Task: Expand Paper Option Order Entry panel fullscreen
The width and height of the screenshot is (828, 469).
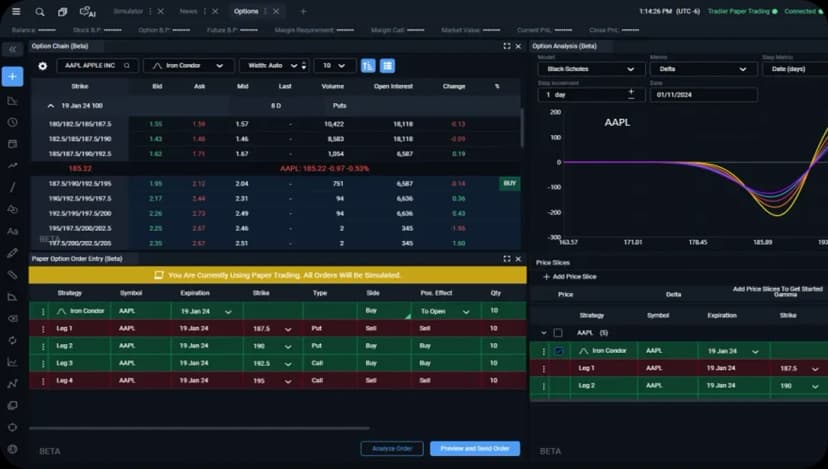Action: [x=507, y=259]
